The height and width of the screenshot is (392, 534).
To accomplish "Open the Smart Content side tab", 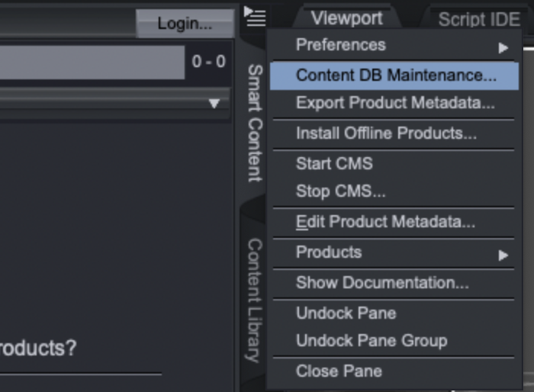I will pyautogui.click(x=255, y=122).
